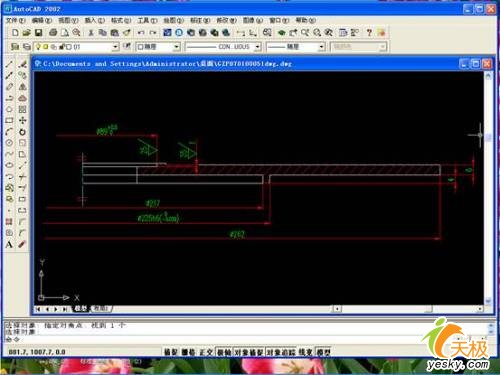
Task: Select the Rectangle drawing tool
Action: (9, 121)
